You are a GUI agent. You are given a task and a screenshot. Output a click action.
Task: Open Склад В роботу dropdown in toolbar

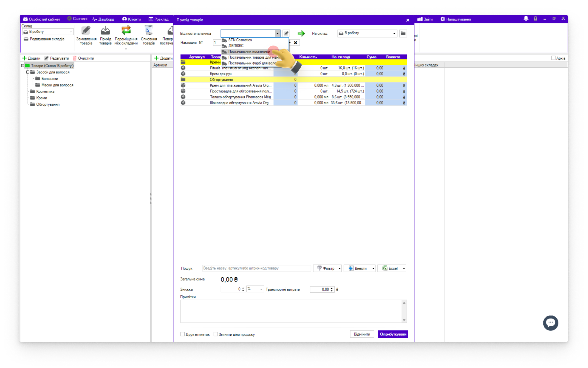[x=48, y=32]
